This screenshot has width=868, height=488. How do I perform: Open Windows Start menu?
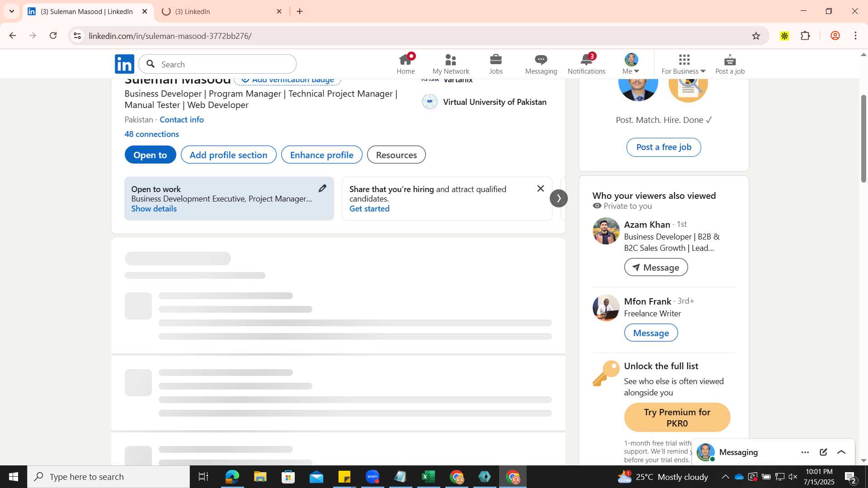(x=14, y=477)
